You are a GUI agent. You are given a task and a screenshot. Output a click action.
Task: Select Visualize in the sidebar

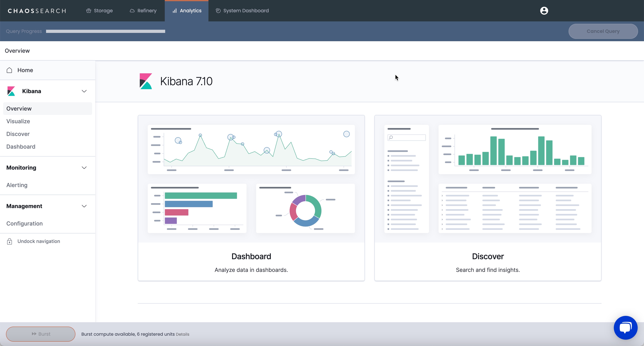(x=18, y=121)
